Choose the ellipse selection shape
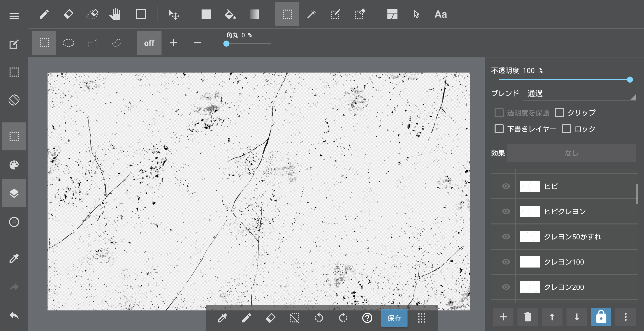The width and height of the screenshot is (644, 331). click(x=68, y=43)
